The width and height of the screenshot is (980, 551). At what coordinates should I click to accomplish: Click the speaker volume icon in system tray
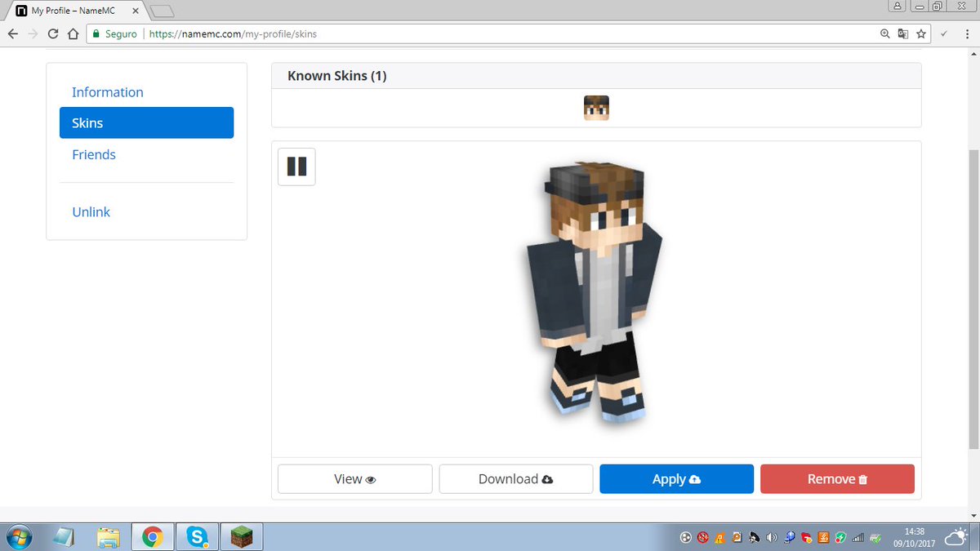(770, 537)
